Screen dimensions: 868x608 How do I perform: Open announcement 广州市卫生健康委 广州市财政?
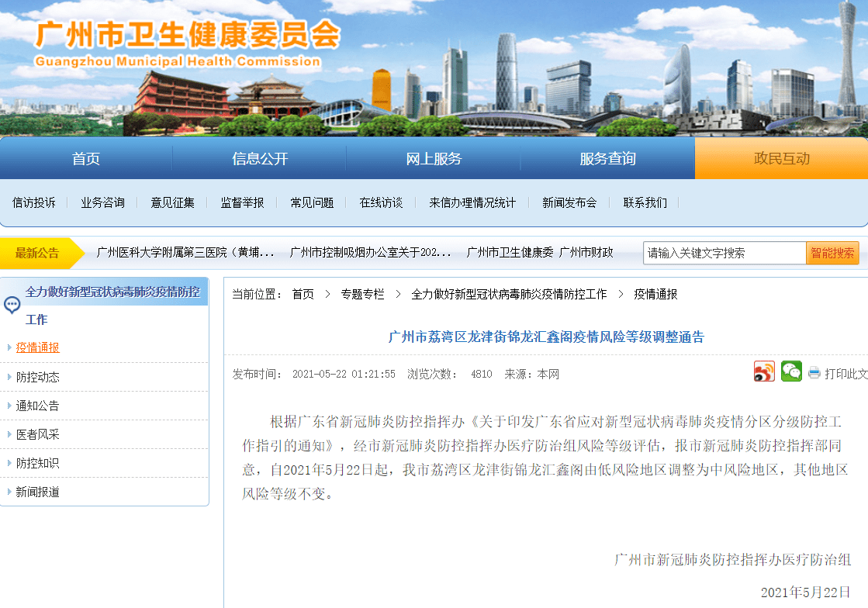pyautogui.click(x=540, y=253)
